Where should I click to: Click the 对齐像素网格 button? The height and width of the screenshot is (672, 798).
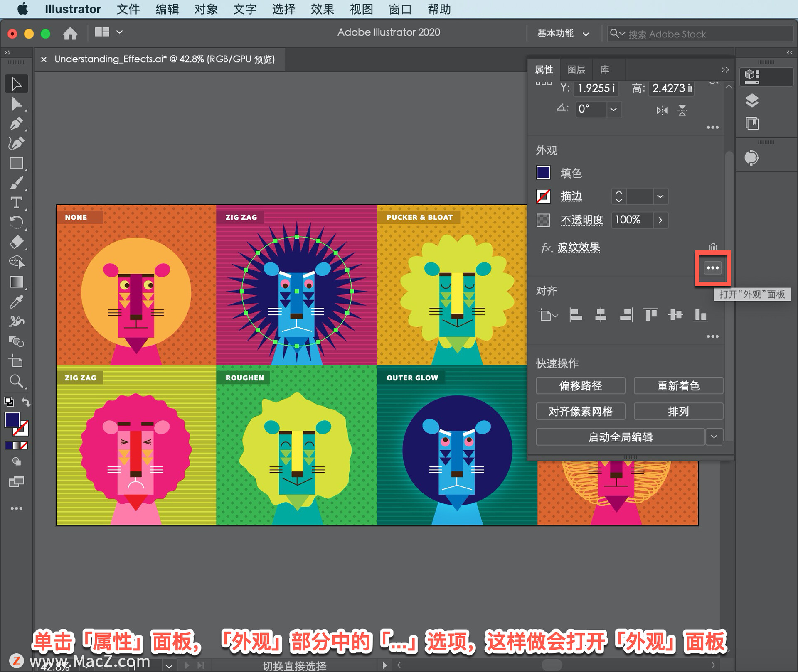pos(580,411)
